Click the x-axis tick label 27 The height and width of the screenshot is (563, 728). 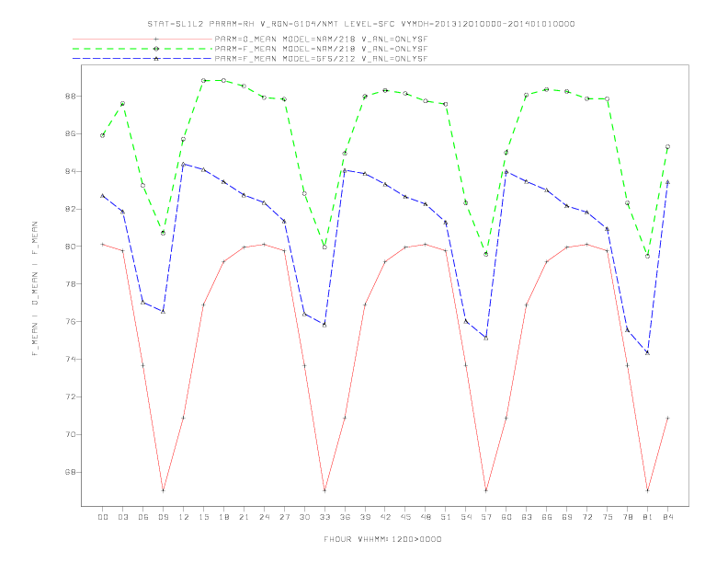click(x=284, y=517)
